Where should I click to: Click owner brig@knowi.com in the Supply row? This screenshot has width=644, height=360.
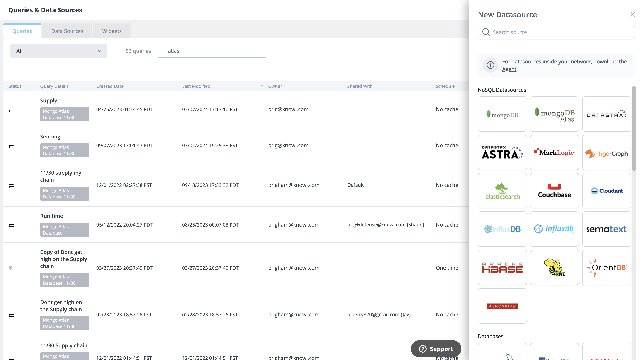tap(288, 109)
